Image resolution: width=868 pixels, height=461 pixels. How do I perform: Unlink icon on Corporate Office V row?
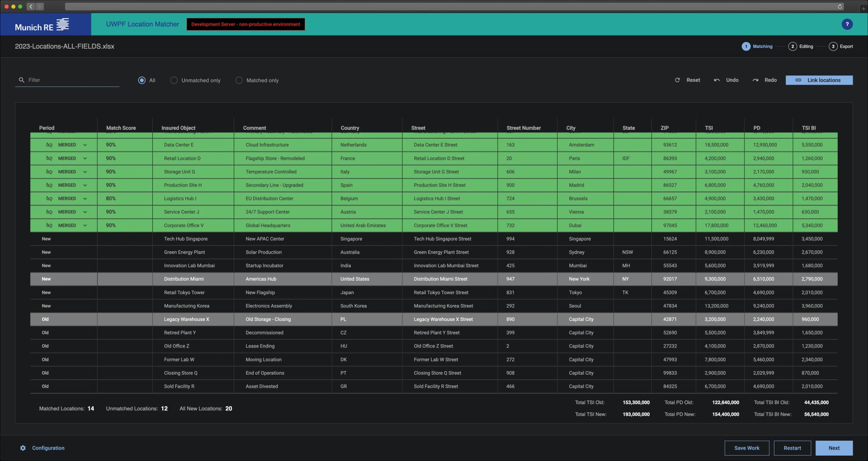(x=49, y=225)
